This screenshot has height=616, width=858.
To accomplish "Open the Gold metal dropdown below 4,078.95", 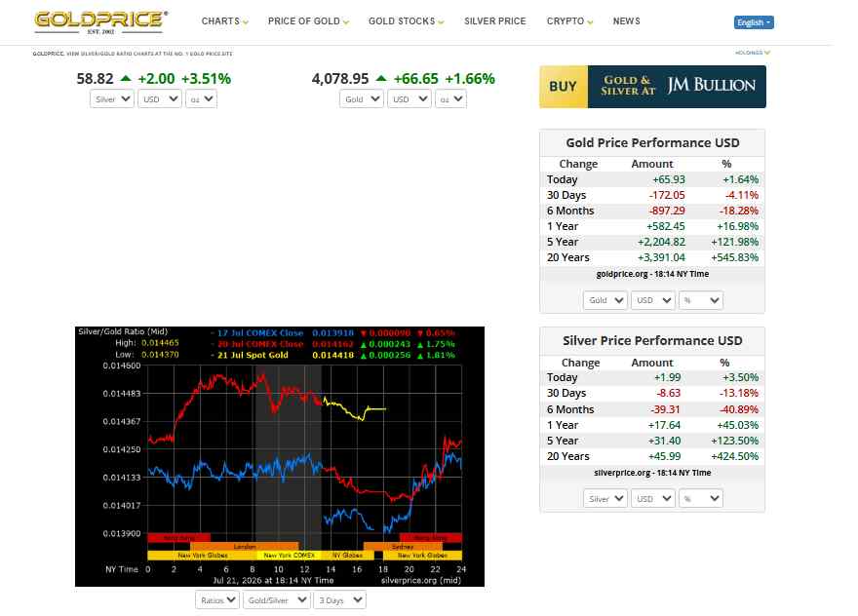I will (362, 99).
